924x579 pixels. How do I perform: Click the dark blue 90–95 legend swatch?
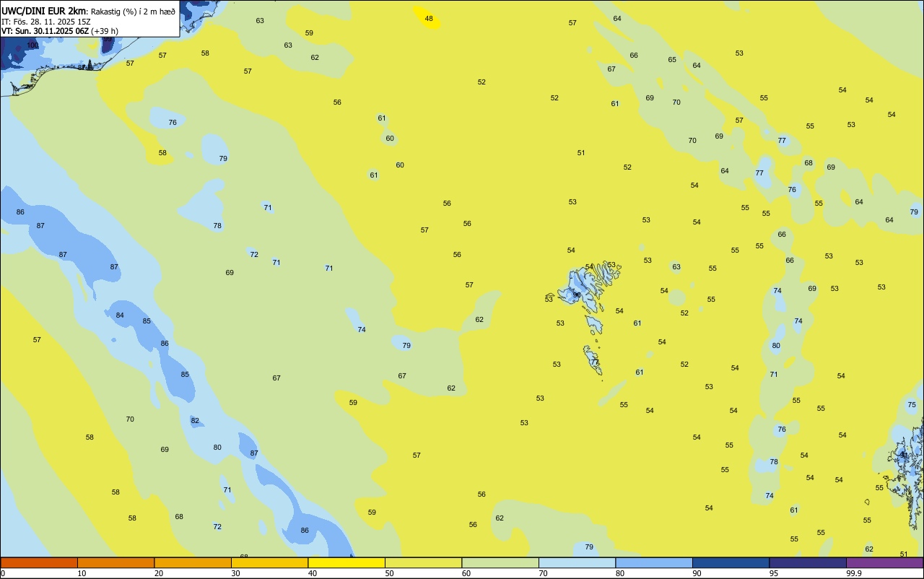(731, 562)
